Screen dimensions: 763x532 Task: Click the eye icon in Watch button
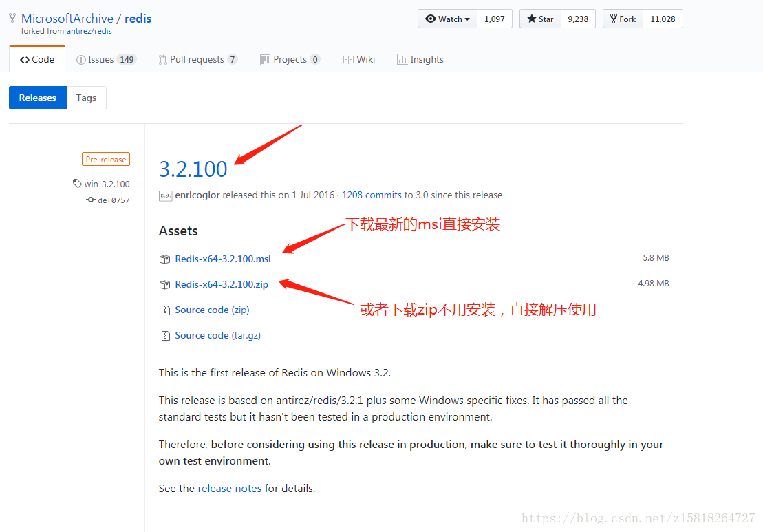coord(431,19)
